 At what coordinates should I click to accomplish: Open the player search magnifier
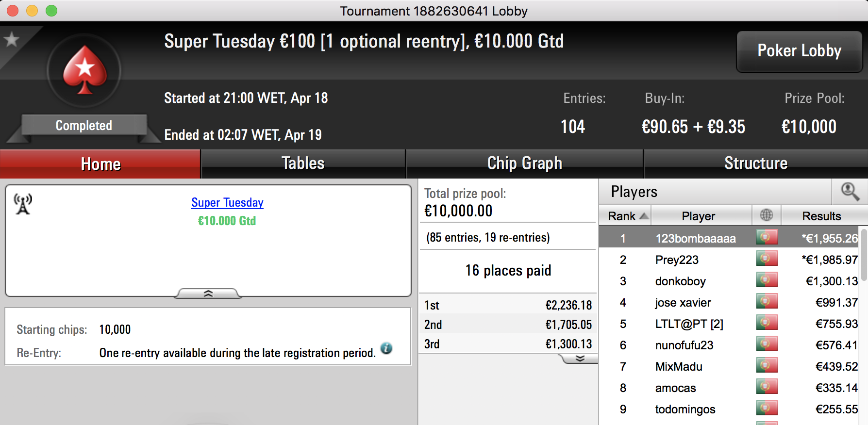click(850, 192)
